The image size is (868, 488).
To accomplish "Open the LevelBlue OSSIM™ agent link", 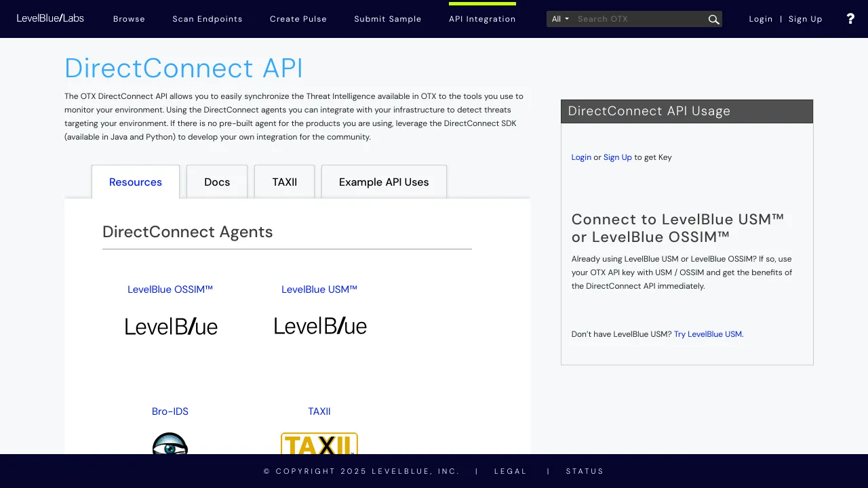I will pyautogui.click(x=170, y=289).
